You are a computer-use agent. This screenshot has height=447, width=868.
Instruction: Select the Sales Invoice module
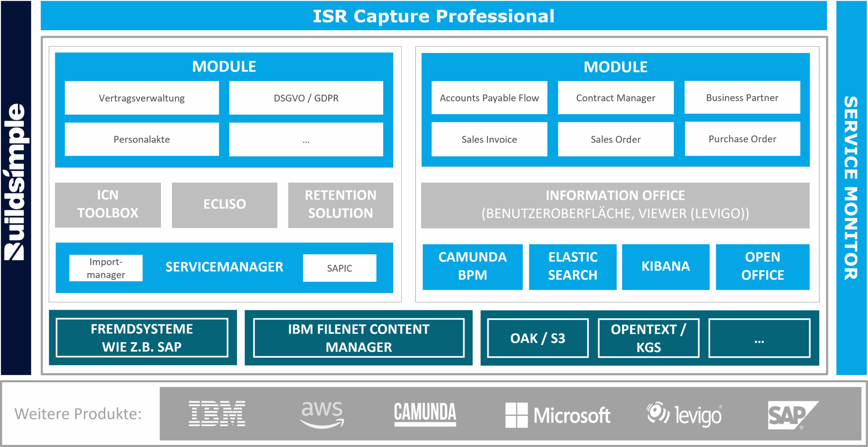tap(489, 139)
